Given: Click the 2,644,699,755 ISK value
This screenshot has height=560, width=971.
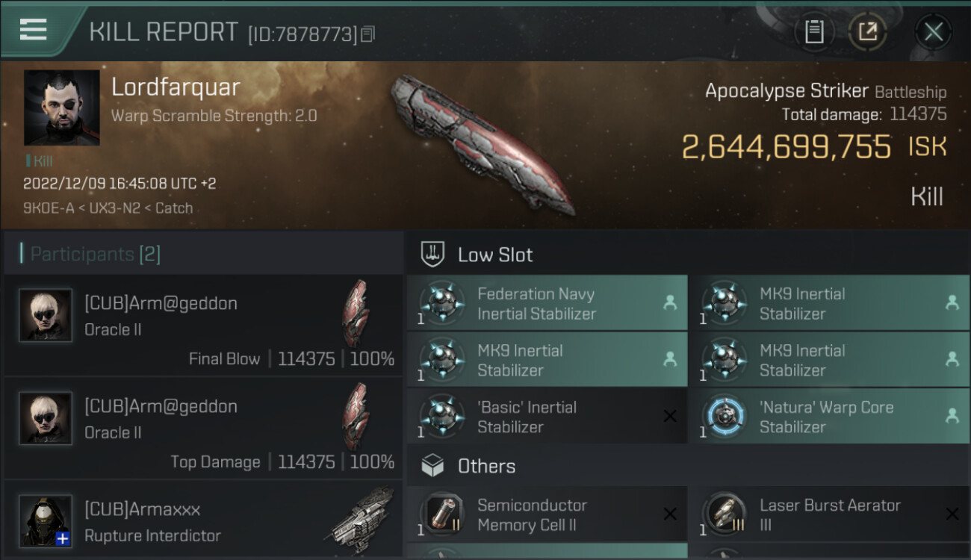Looking at the screenshot, I should [786, 147].
